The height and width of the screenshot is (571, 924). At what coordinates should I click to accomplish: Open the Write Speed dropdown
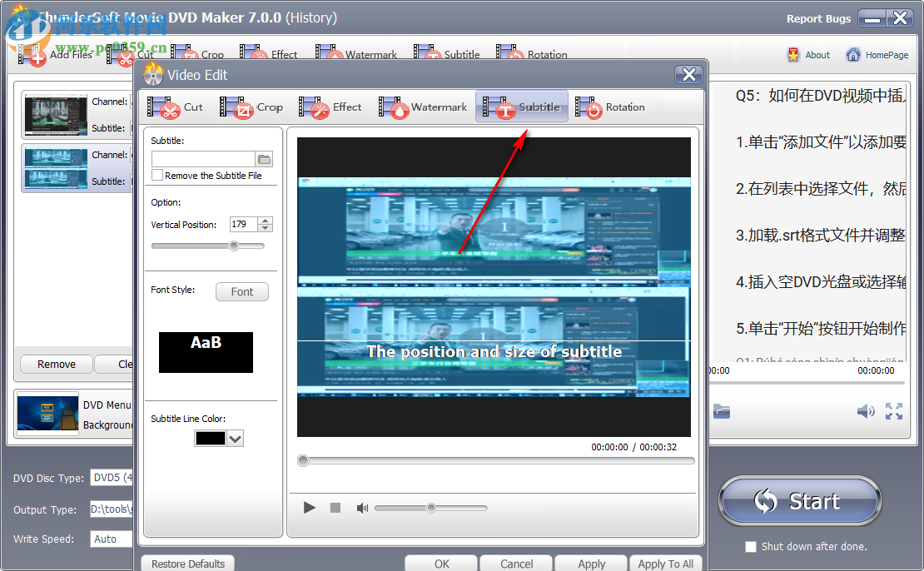click(111, 539)
